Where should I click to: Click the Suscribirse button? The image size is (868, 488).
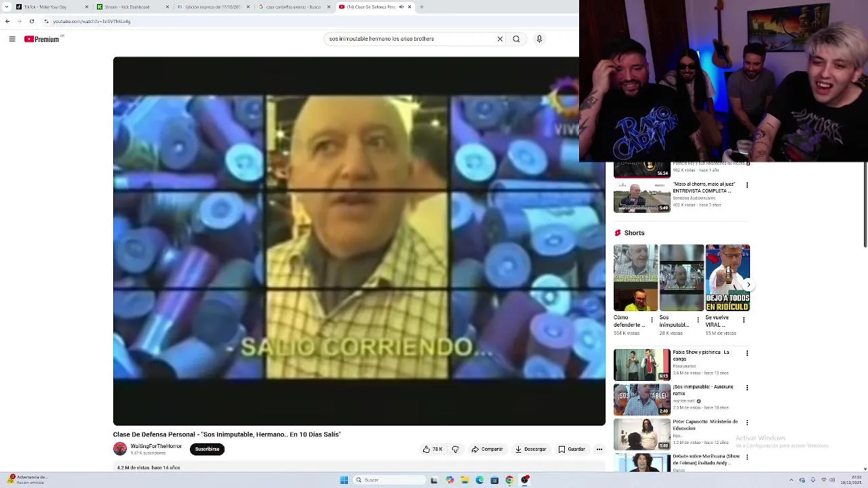pyautogui.click(x=208, y=449)
